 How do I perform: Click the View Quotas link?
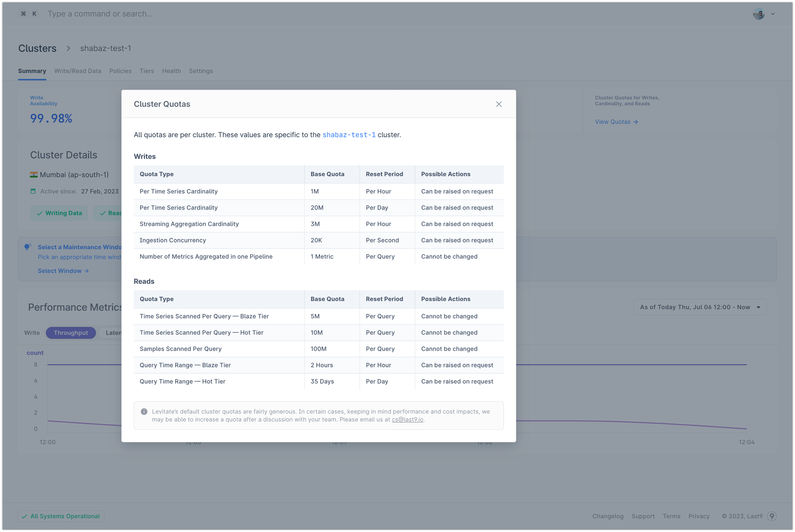(x=616, y=122)
